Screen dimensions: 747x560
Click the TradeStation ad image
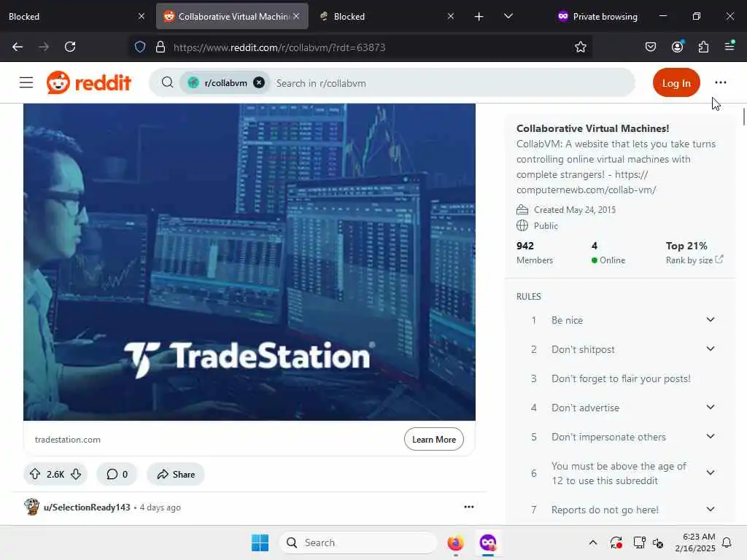(x=249, y=262)
